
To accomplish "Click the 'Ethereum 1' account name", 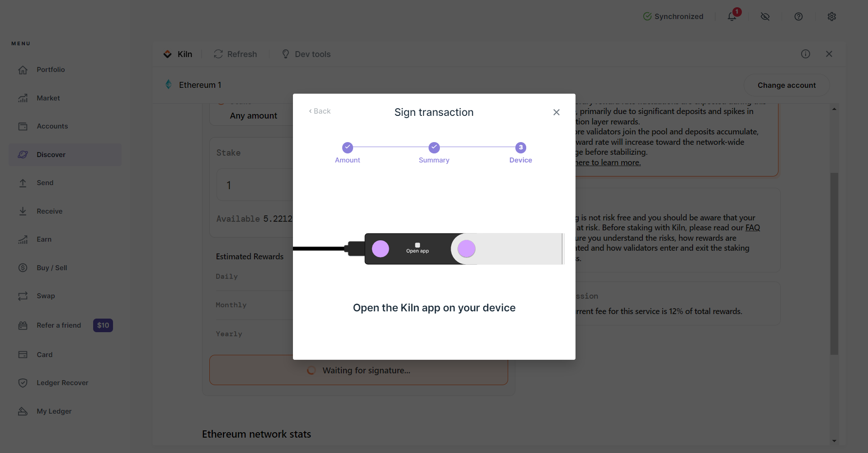I will point(200,85).
